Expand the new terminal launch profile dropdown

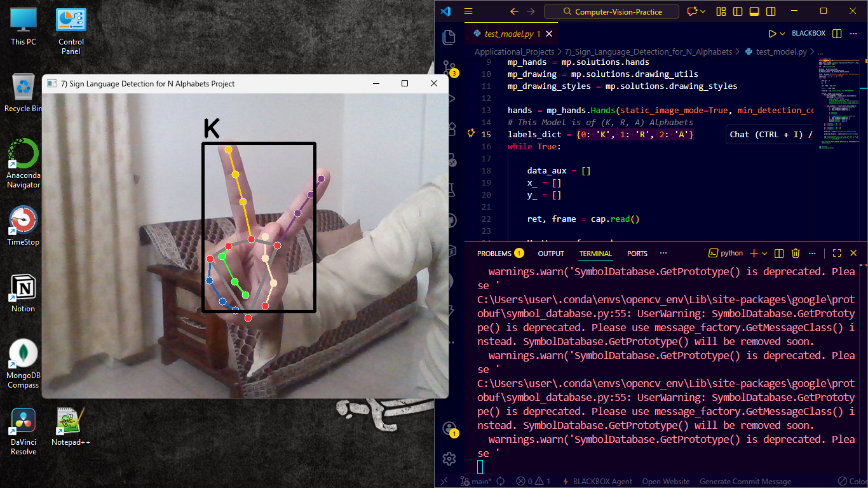tap(764, 253)
